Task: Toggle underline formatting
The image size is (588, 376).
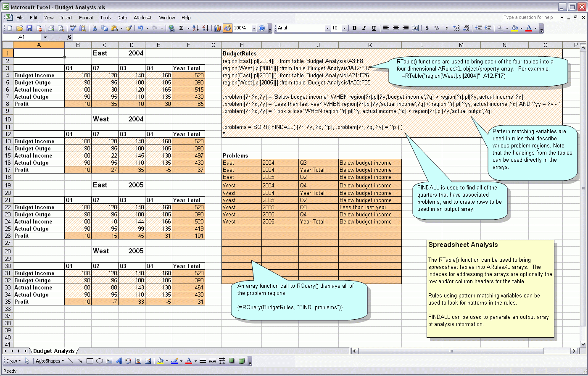Action: (374, 29)
